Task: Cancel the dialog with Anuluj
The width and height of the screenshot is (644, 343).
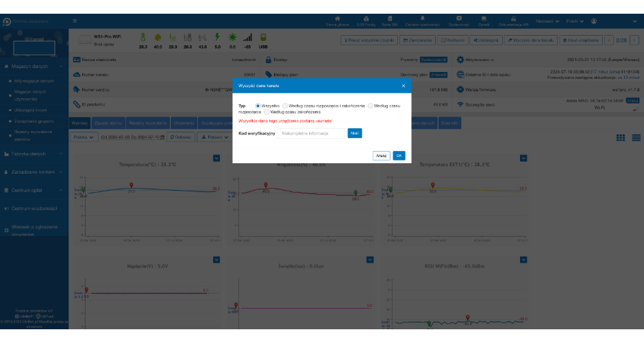Action: (381, 156)
